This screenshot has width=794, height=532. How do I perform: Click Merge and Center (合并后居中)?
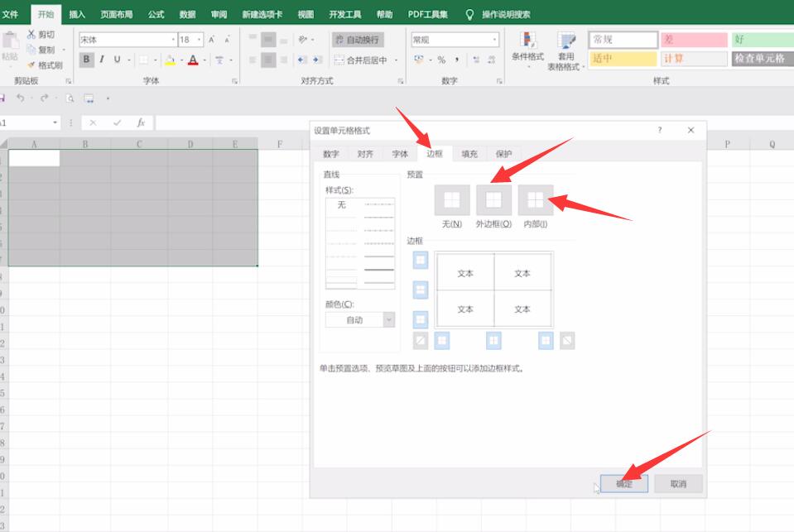coord(360,60)
